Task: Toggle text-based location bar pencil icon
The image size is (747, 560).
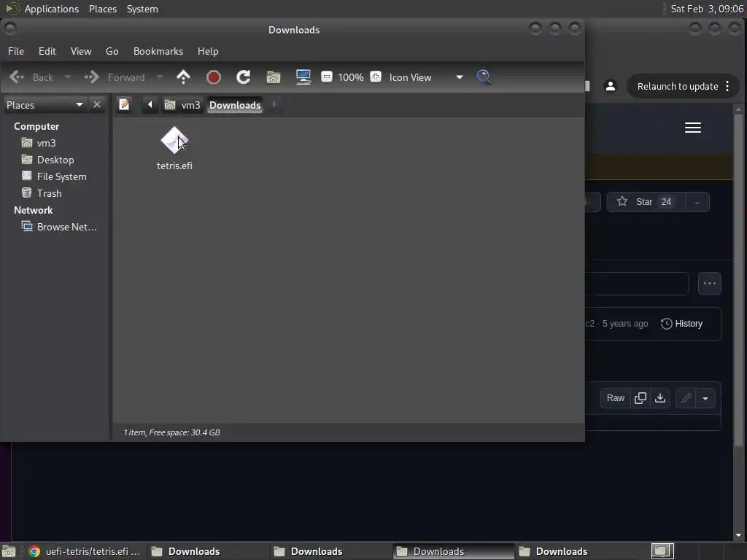Action: (124, 105)
